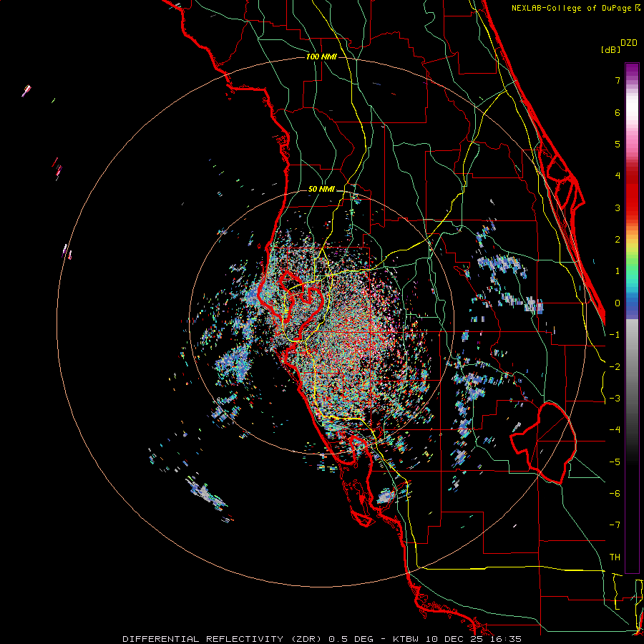Click the 7 dB value on the color scale
This screenshot has width=644, height=644.
click(x=618, y=80)
